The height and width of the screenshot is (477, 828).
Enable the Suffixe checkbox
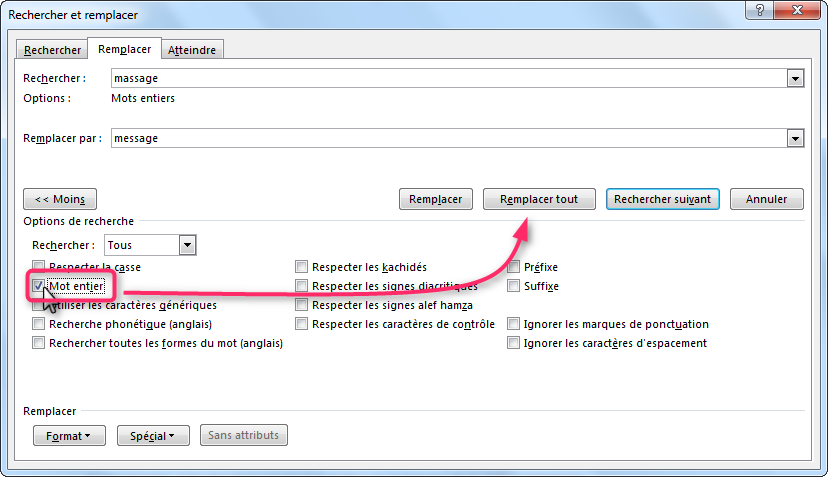pyautogui.click(x=514, y=286)
